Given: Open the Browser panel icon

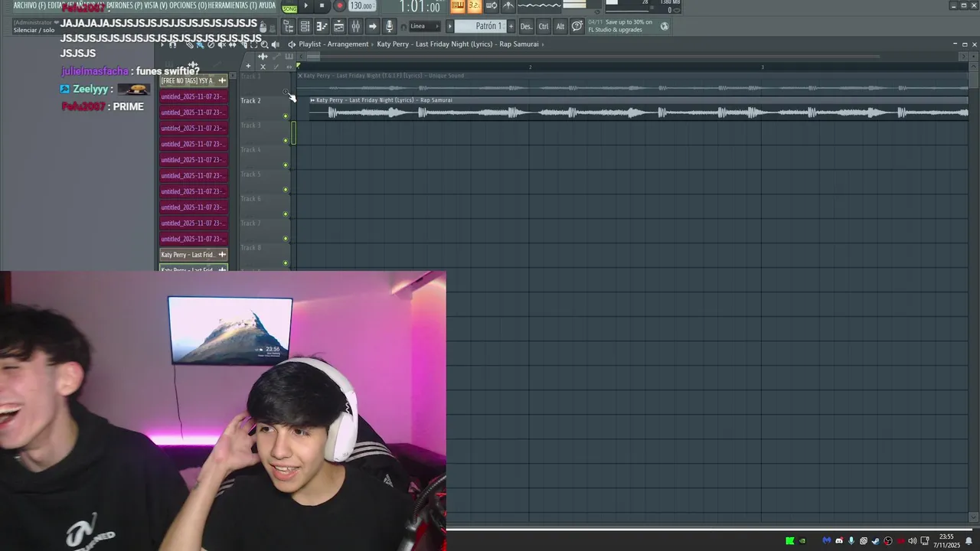Looking at the screenshot, I should click(289, 27).
